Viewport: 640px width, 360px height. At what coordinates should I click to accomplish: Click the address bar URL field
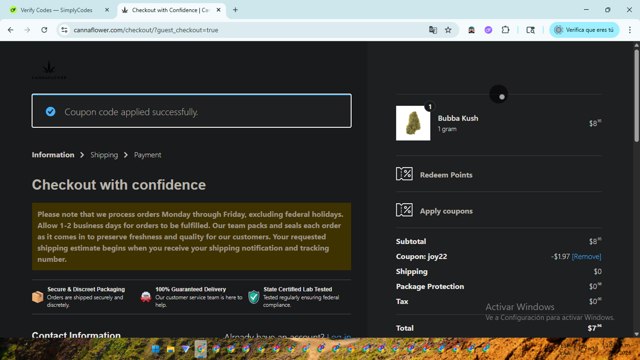click(245, 30)
